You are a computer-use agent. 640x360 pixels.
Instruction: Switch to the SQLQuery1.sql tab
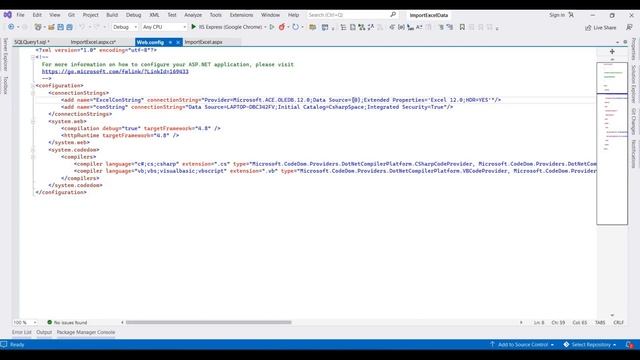click(32, 42)
